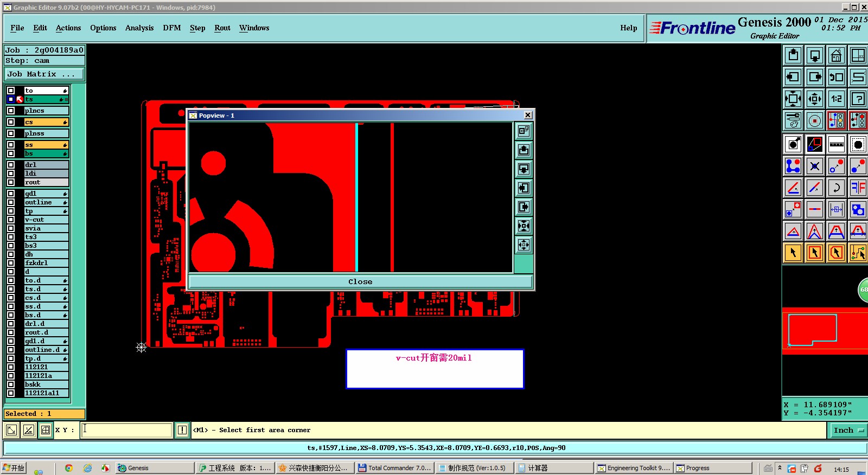The image size is (868, 475).
Task: Open the Step menu
Action: pos(197,28)
